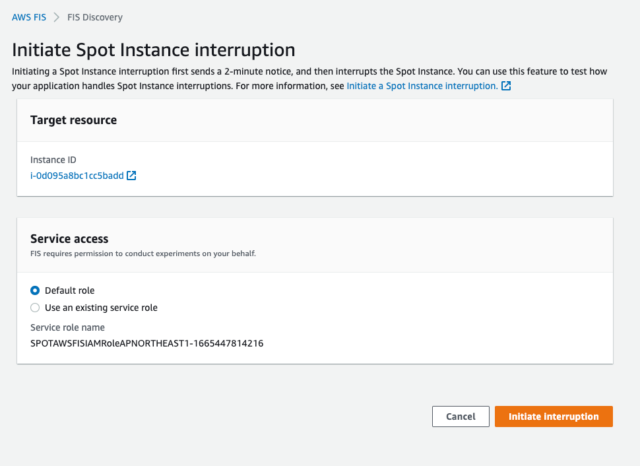Click the FIS Discovery breadcrumb item

coord(95,17)
